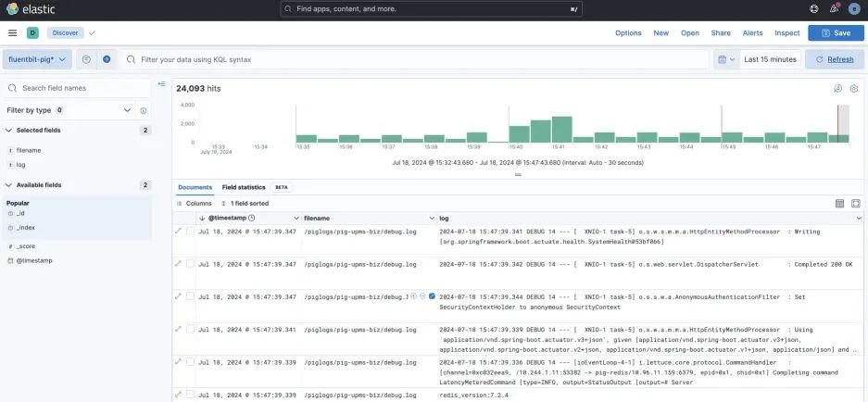Click the KQL query input field

pos(415,59)
